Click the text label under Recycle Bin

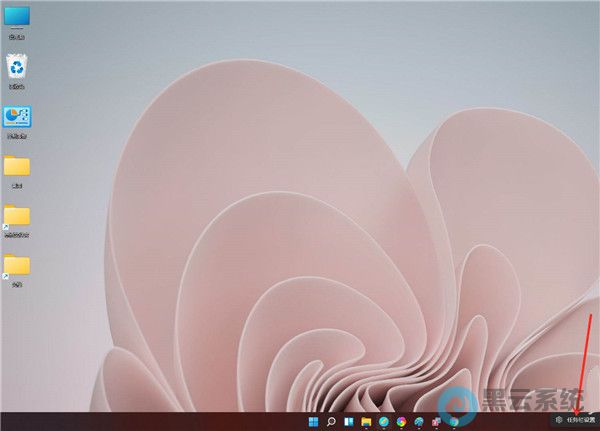[x=17, y=87]
